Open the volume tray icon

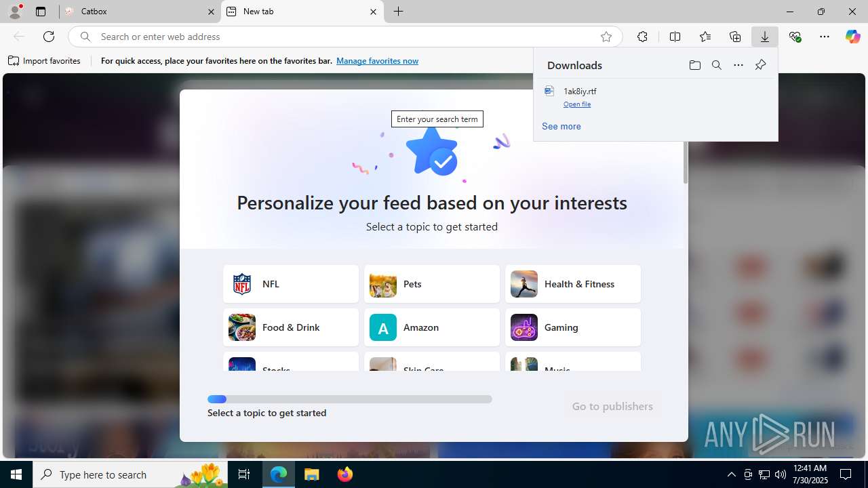(780, 474)
